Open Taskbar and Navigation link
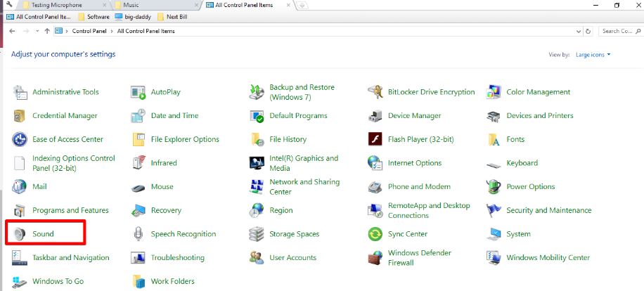Screen dimensions: 644x291 point(70,258)
